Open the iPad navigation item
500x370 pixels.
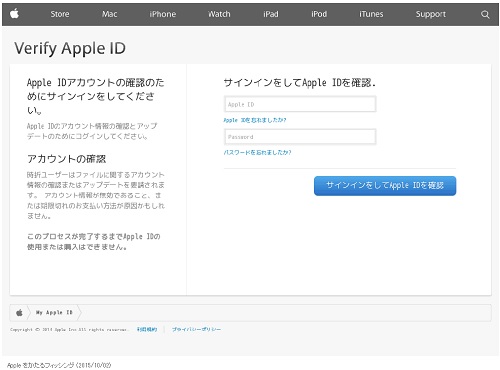(271, 14)
